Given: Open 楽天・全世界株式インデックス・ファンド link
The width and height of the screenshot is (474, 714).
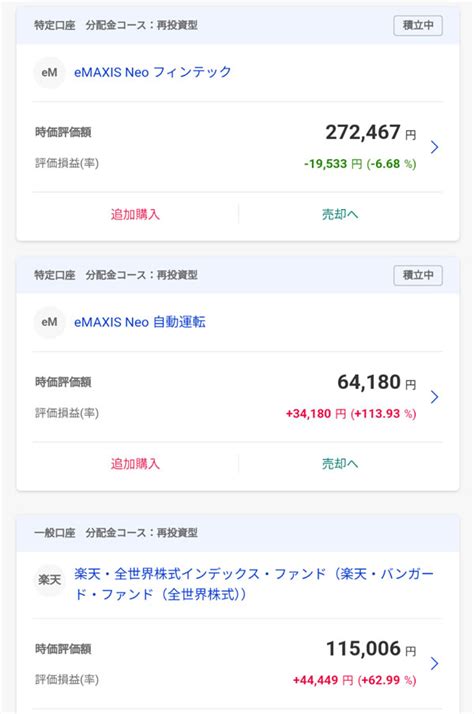Looking at the screenshot, I should point(254,584).
